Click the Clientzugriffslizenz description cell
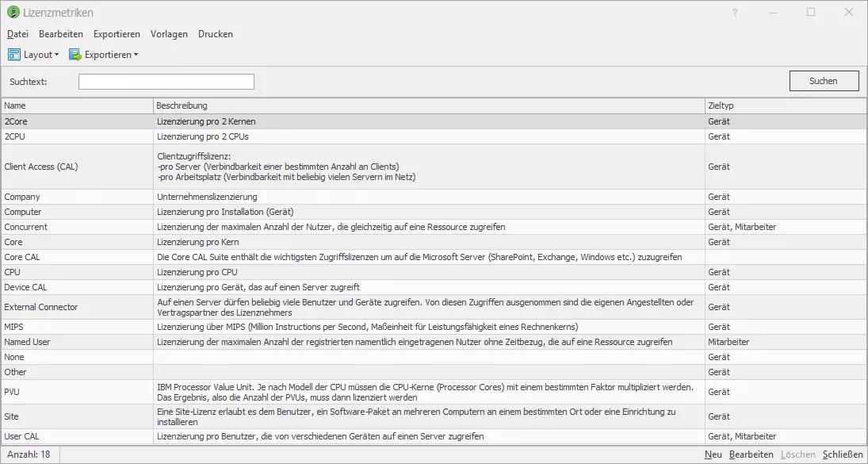 (429, 167)
